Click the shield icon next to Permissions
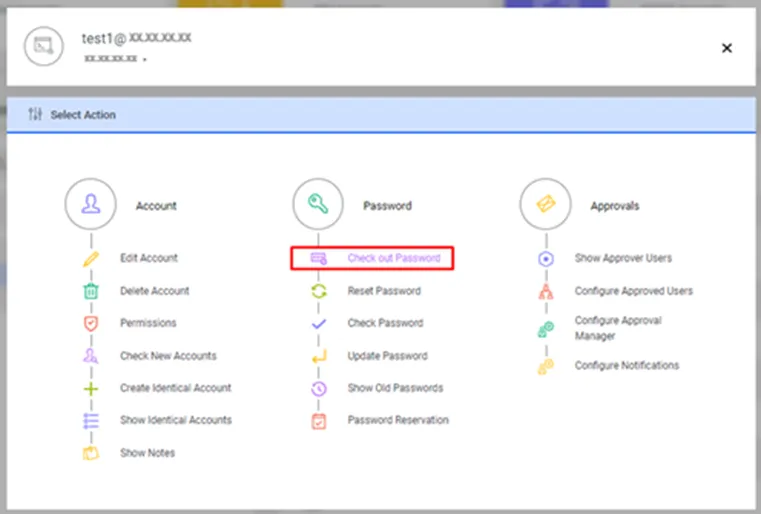Viewport: 761px width, 514px height. tap(91, 323)
